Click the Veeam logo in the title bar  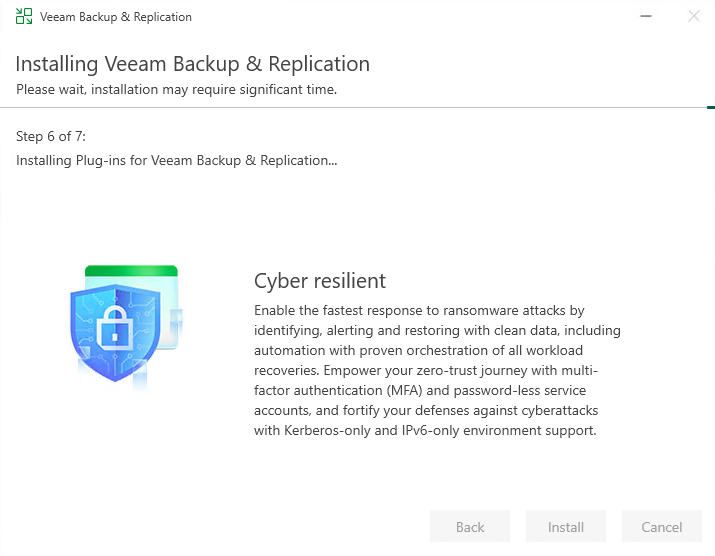coord(24,17)
